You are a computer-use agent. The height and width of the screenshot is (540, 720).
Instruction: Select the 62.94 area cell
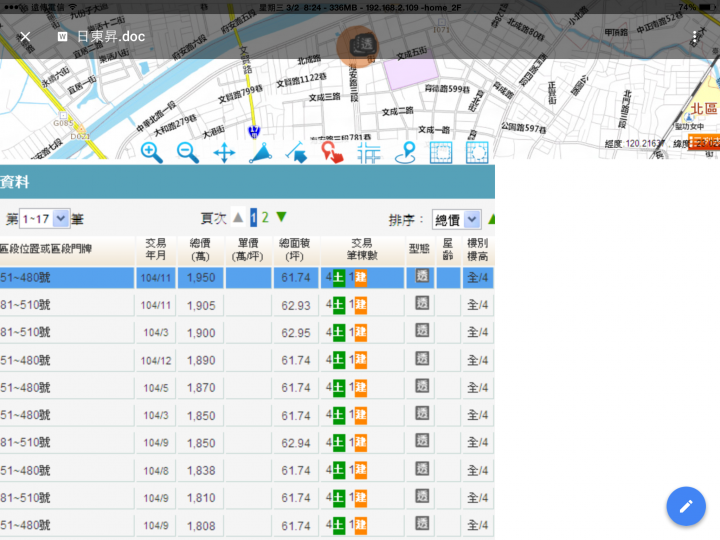tap(296, 443)
